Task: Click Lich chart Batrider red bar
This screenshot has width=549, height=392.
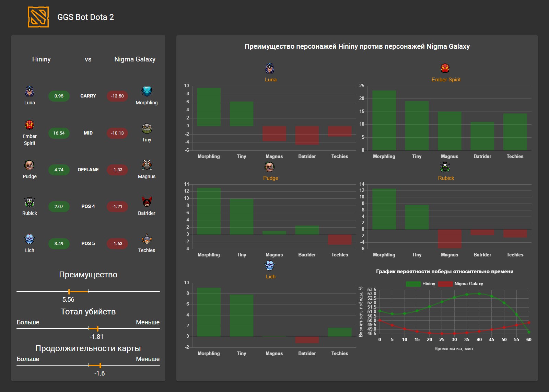Action: tap(307, 340)
